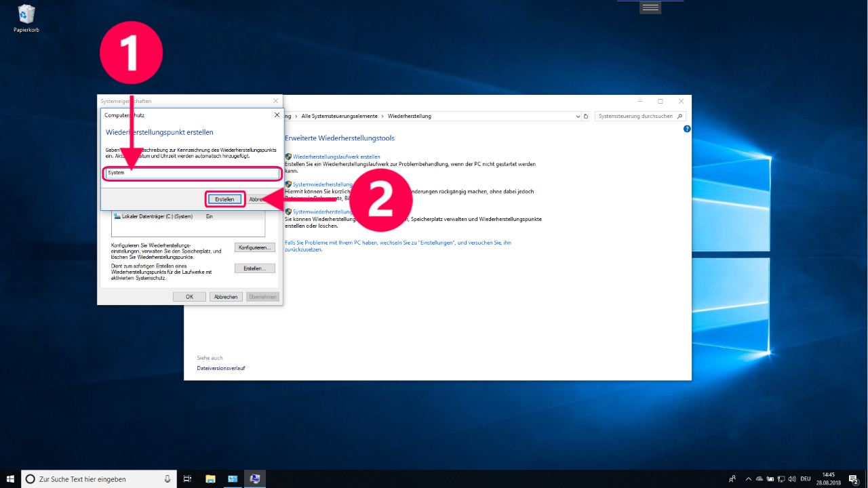Maximize the Wiederherstellung control panel window
Image resolution: width=868 pixels, height=488 pixels.
point(660,101)
